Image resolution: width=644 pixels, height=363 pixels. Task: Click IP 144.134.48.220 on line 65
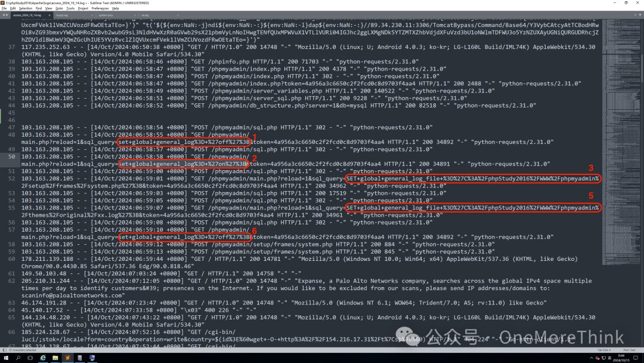point(45,318)
